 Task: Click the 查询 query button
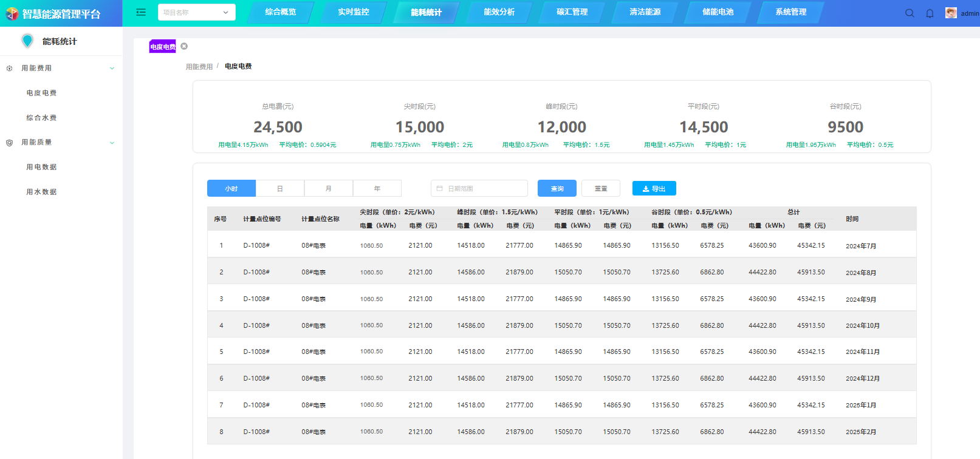point(557,188)
